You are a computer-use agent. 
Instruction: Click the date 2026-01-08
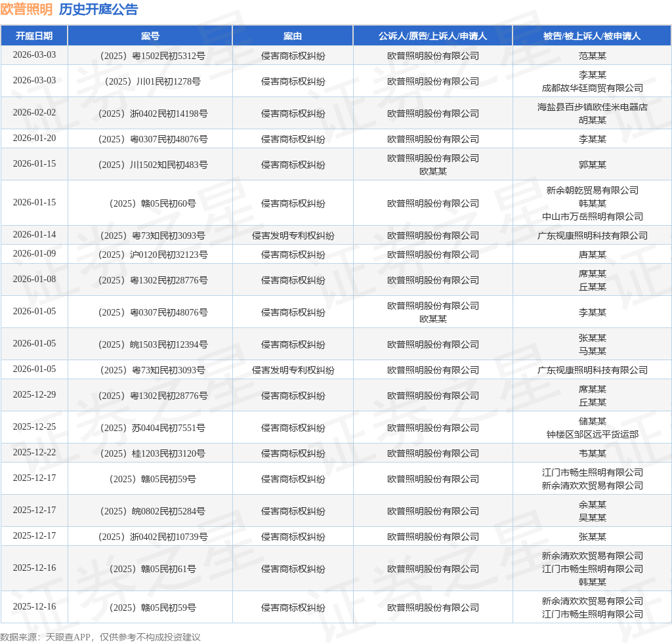coord(34,280)
